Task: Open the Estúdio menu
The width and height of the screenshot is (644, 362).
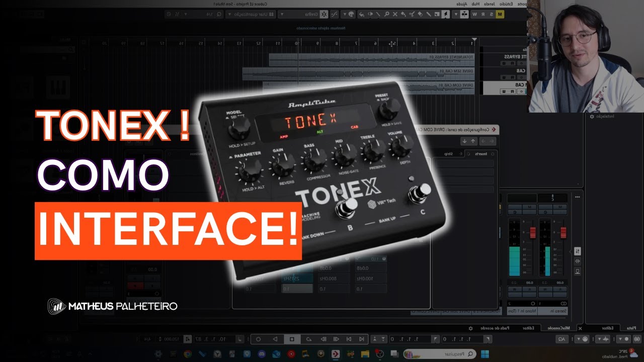Action: coord(507,4)
